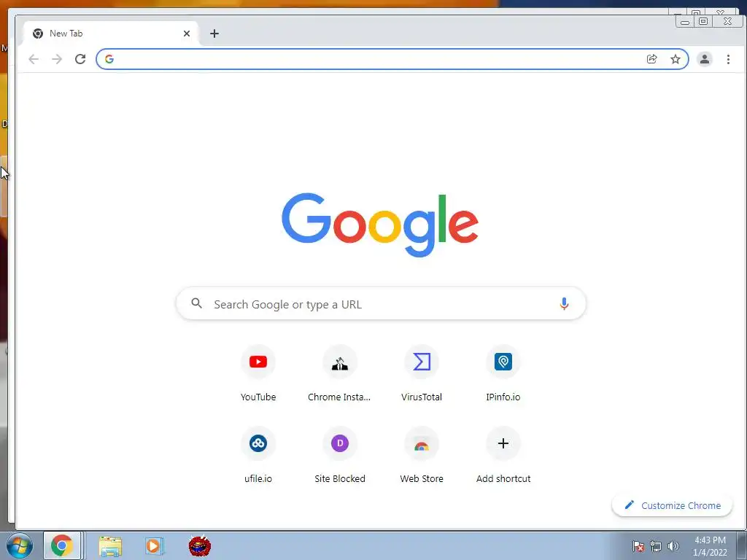
Task: Share this page using the share icon
Action: point(651,59)
